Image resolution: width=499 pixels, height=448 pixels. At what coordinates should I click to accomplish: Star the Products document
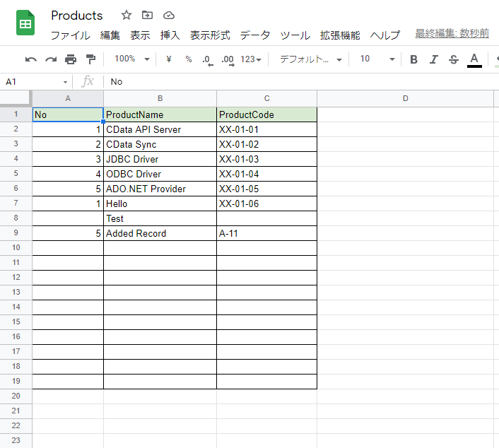[127, 15]
